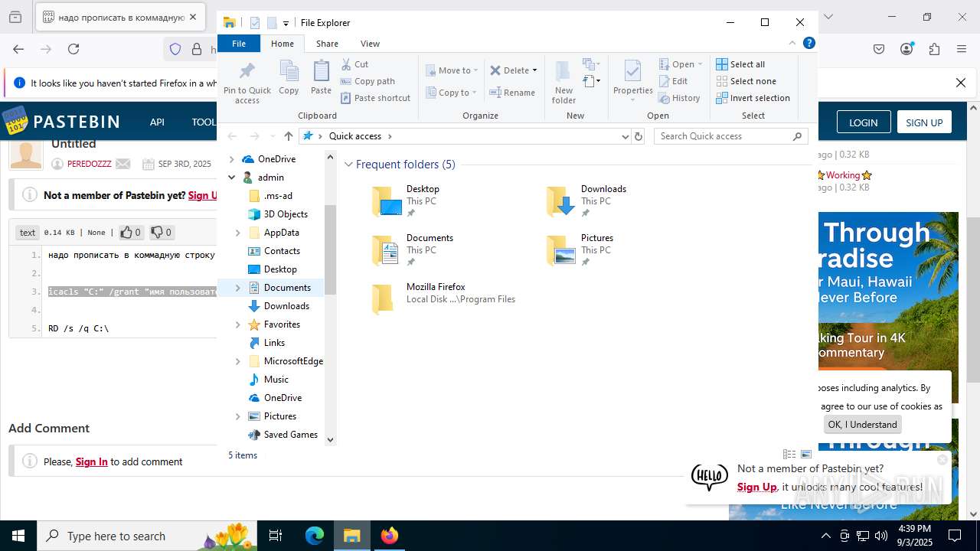Expand the OneDrive tree node
The width and height of the screenshot is (980, 551).
click(232, 159)
